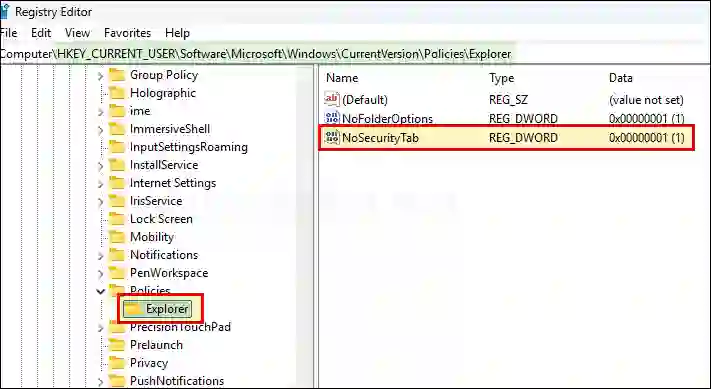Select the Prelaunch key
Image resolution: width=711 pixels, height=389 pixels.
(x=156, y=345)
